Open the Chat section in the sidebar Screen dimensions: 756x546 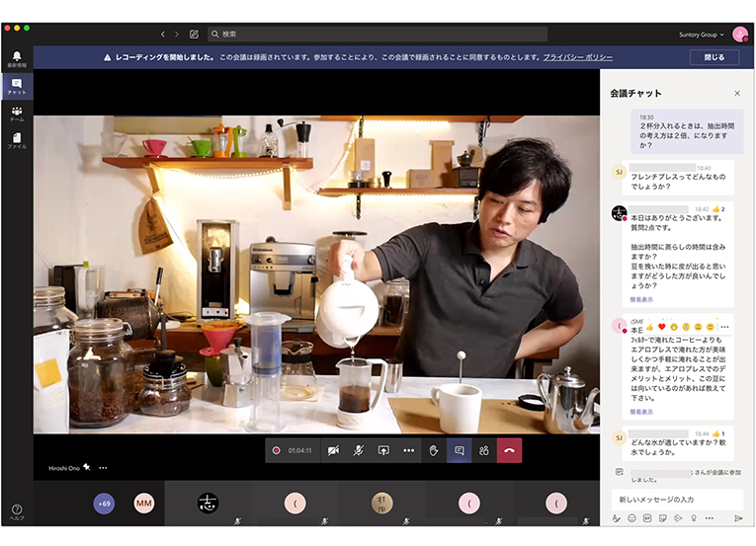[17, 86]
